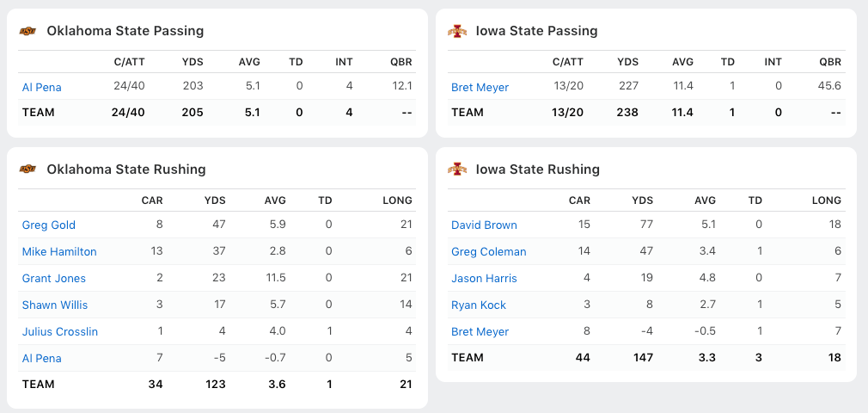
Task: Click the LONG column header in Oklahoma State Rushing
Action: point(397,200)
